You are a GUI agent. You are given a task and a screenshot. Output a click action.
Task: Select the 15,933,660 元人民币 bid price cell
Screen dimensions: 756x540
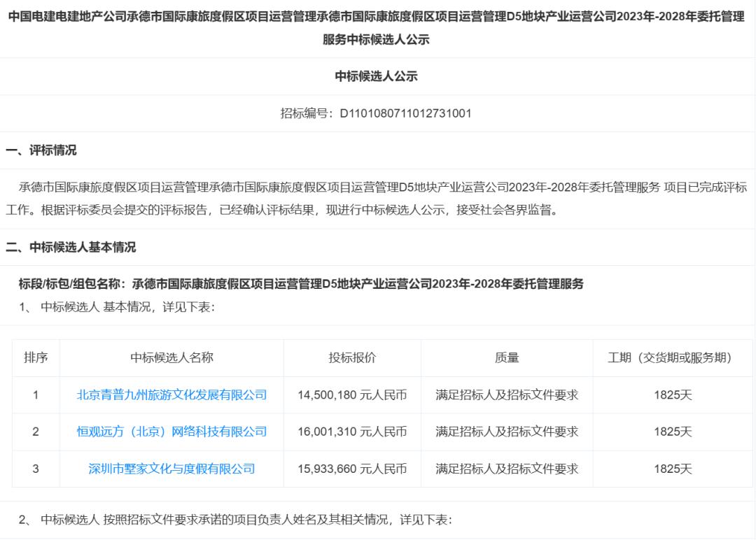click(352, 469)
